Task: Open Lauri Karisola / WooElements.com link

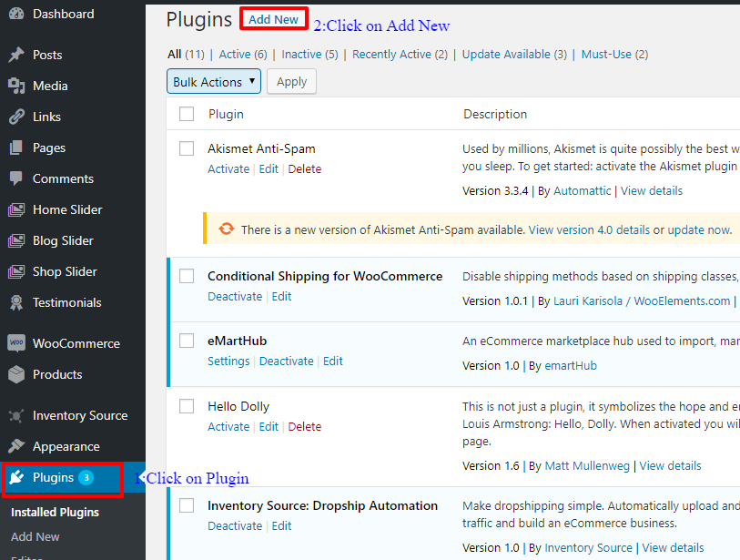Action: pyautogui.click(x=642, y=300)
